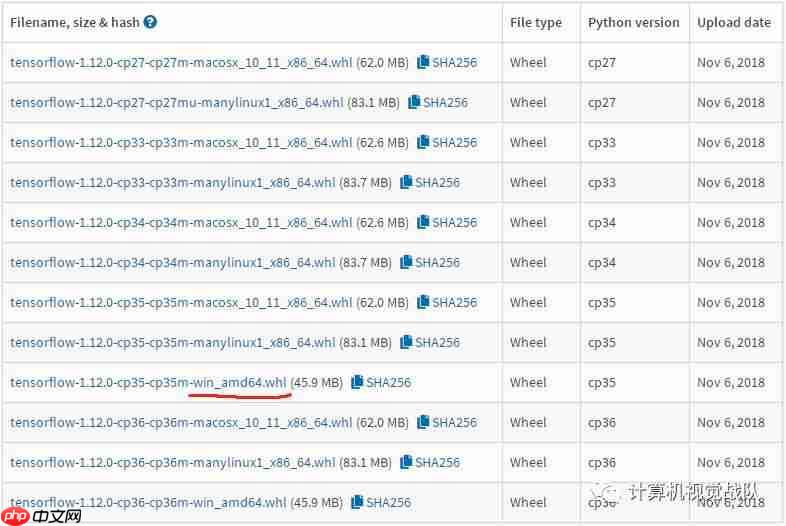Click 'cp36' Python version in cp36m macosx row
This screenshot has width=786, height=526.
pos(602,423)
